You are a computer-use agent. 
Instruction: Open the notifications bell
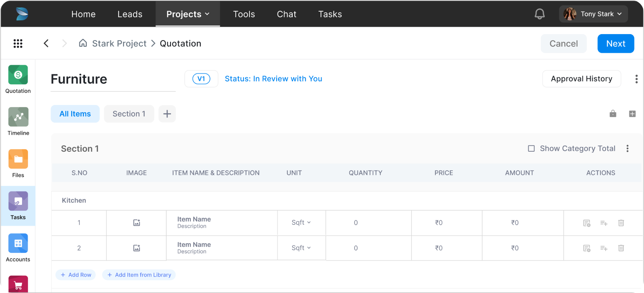(540, 14)
